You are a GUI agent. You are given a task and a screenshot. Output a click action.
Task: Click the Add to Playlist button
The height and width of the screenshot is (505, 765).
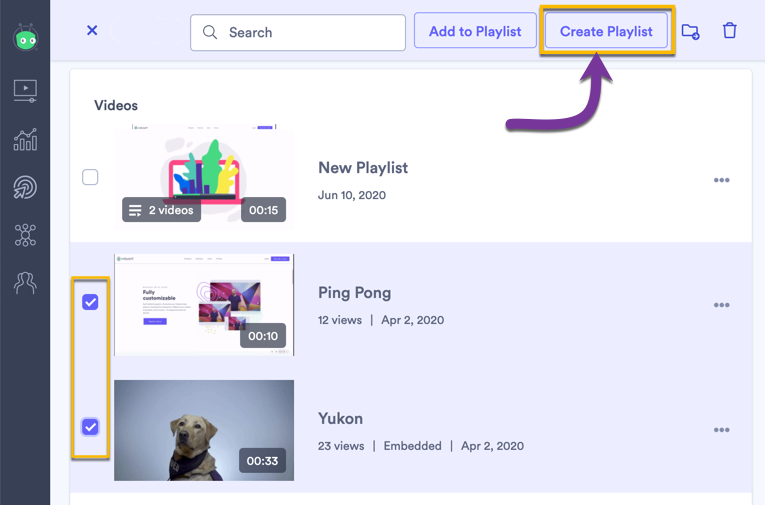point(475,31)
